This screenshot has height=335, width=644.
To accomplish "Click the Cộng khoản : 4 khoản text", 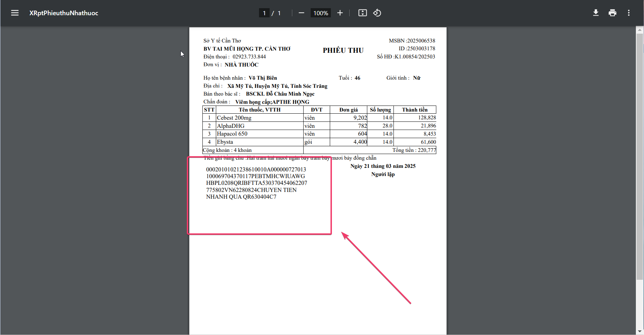I will point(227,150).
